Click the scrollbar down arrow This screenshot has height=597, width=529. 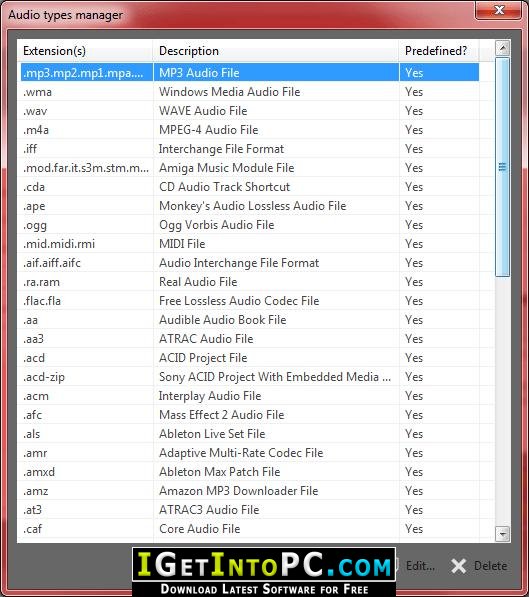[503, 534]
